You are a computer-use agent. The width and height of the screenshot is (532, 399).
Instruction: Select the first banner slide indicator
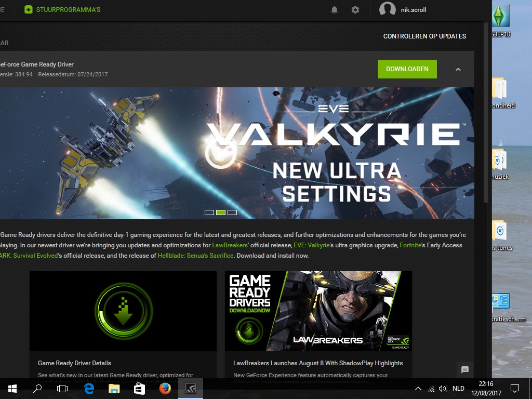(209, 212)
